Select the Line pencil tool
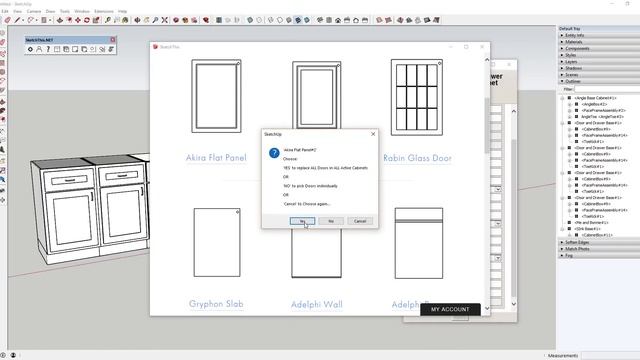Image resolution: width=640 pixels, height=360 pixels. (x=17, y=20)
